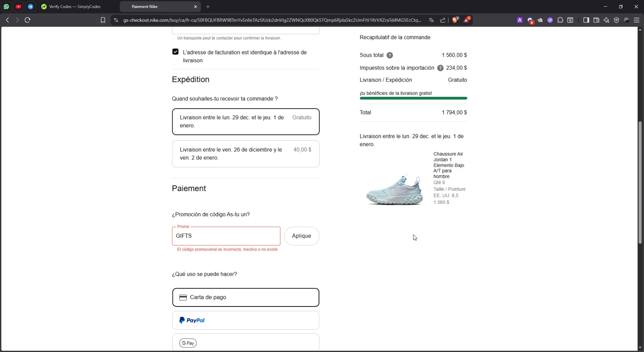Select the 40,00 $ delivery option
Viewport: 644px width, 352px height.
click(x=246, y=154)
